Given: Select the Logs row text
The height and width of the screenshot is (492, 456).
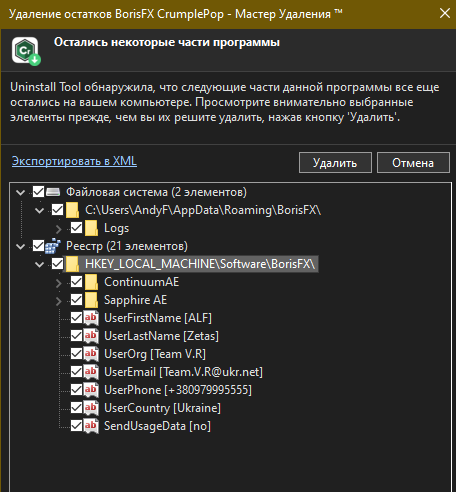Looking at the screenshot, I should point(116,228).
